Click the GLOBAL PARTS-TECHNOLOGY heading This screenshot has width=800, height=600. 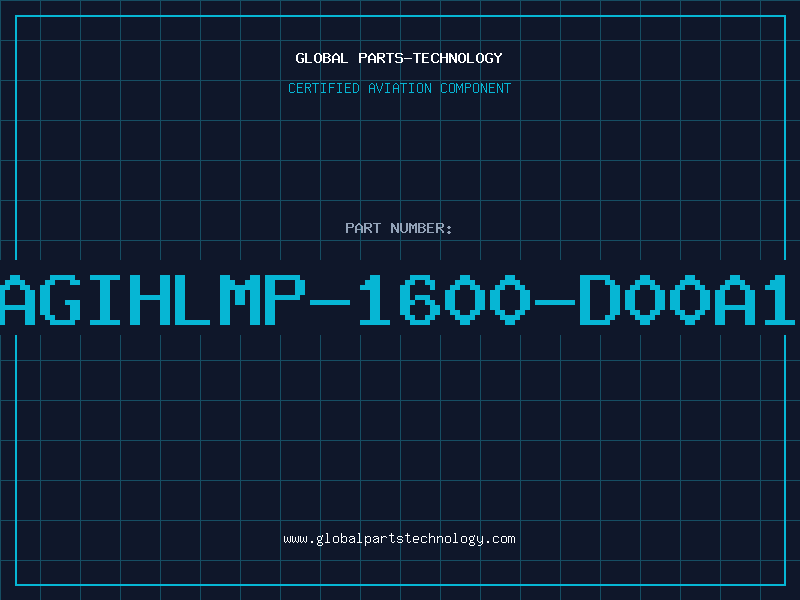coord(399,58)
